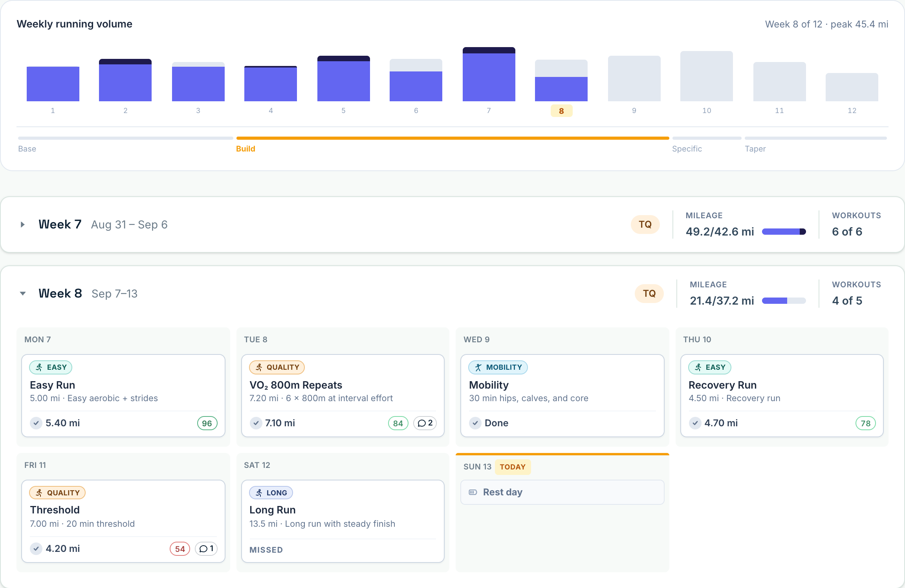Click the runner icon on Recovery Run tag
905x588 pixels.
tap(698, 367)
